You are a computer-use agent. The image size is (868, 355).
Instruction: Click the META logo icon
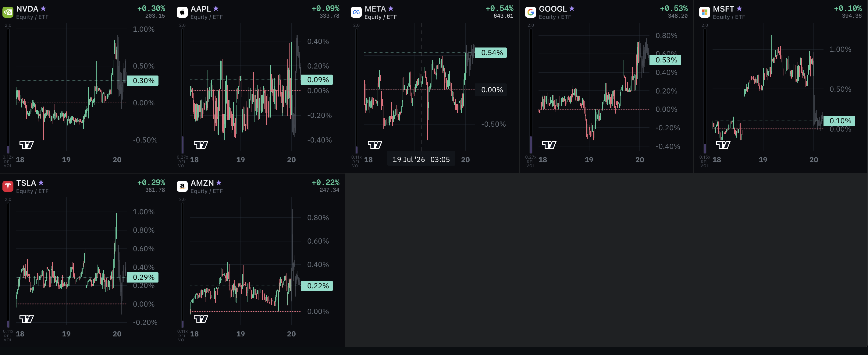[x=356, y=12]
